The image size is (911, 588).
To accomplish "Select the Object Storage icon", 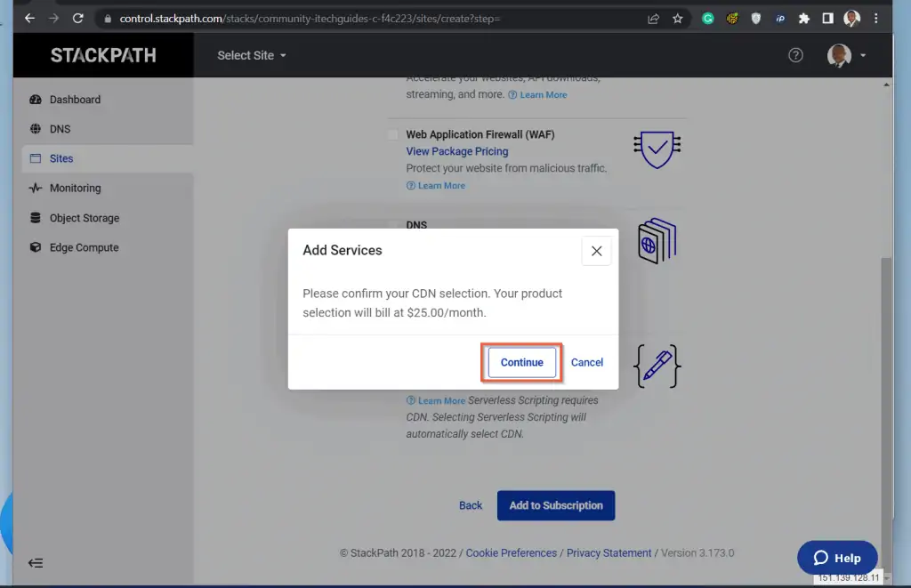I will [34, 218].
